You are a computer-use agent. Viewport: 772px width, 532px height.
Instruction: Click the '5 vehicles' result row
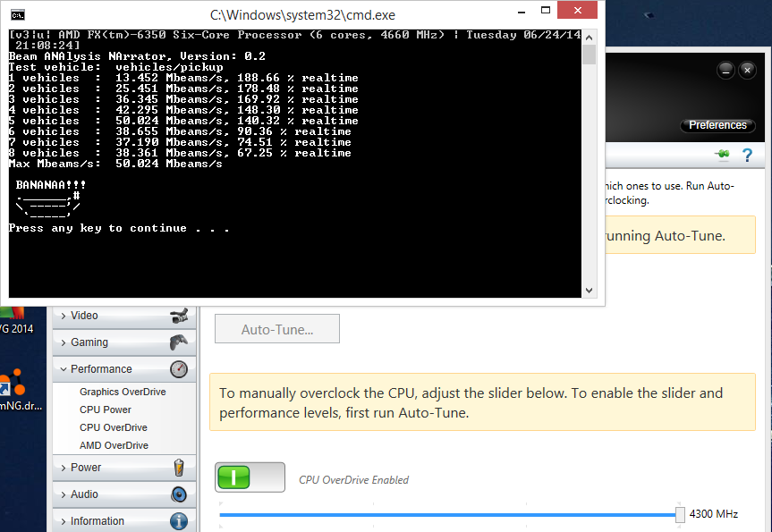[183, 121]
